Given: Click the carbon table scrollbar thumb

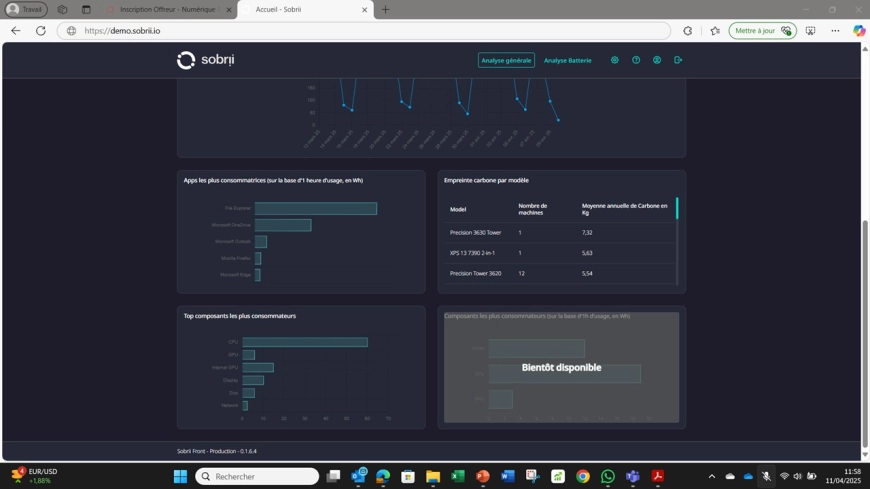Looking at the screenshot, I should pos(677,208).
